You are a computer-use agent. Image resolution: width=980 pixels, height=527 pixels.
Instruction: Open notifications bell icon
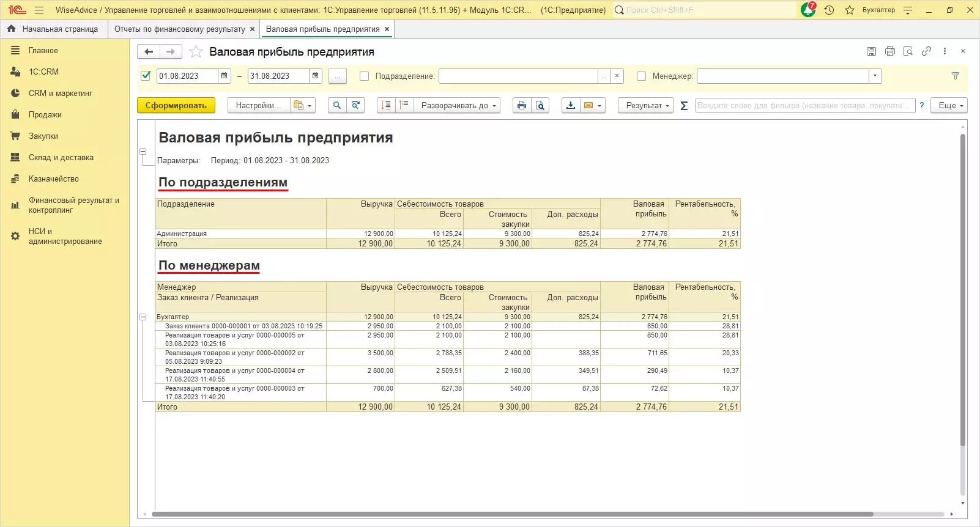coord(807,10)
